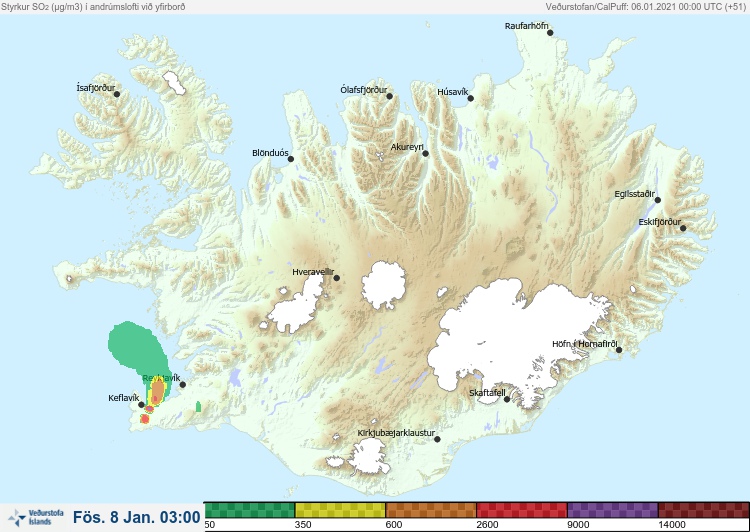Click the 'Hveravellir' label
The height and width of the screenshot is (532, 750).
tap(313, 272)
